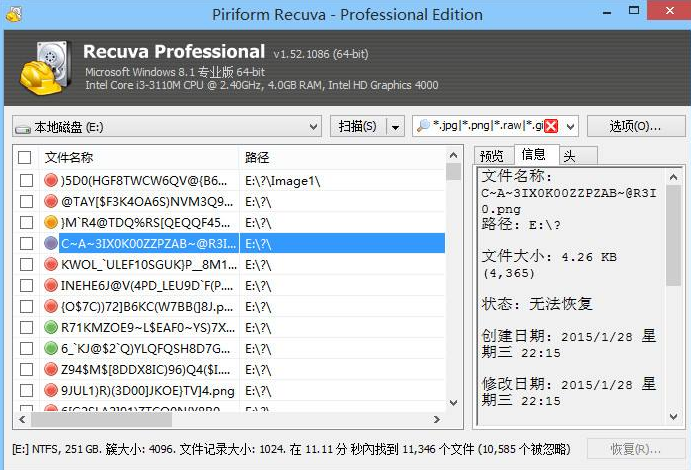This screenshot has height=470, width=691.
Task: Close the Recuva window
Action: pyautogui.click(x=669, y=11)
